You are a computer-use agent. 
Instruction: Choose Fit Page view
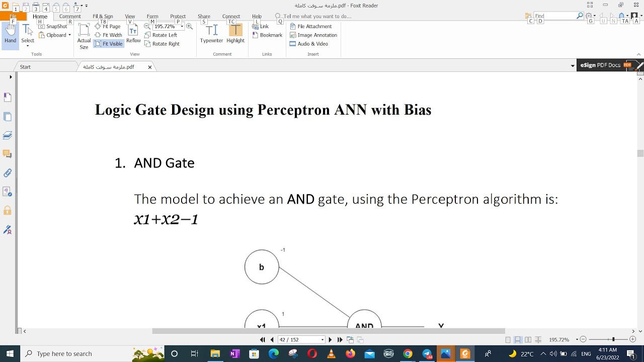[x=108, y=27]
